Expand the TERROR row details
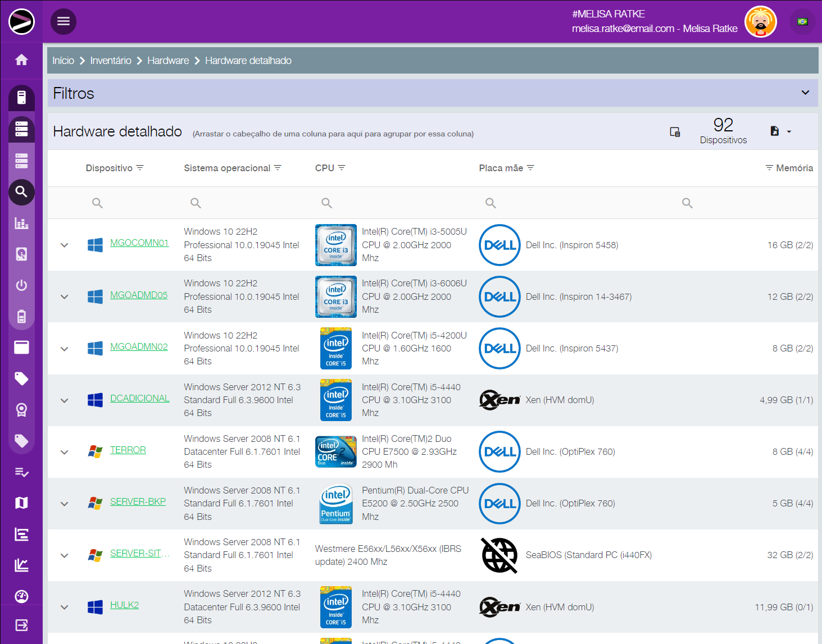 (x=65, y=452)
